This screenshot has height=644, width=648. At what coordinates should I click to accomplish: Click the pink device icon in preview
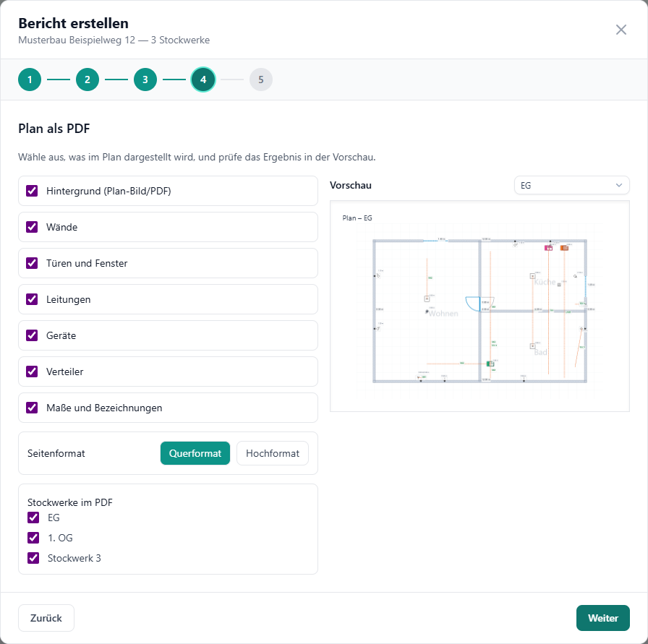(x=548, y=248)
